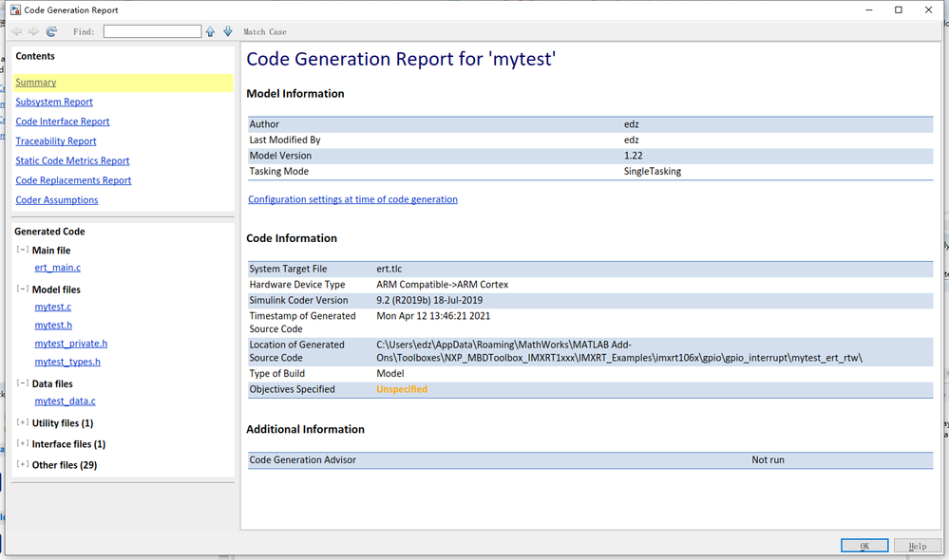Open Static Code Metrics Report
Image resolution: width=949 pixels, height=560 pixels.
tap(72, 161)
